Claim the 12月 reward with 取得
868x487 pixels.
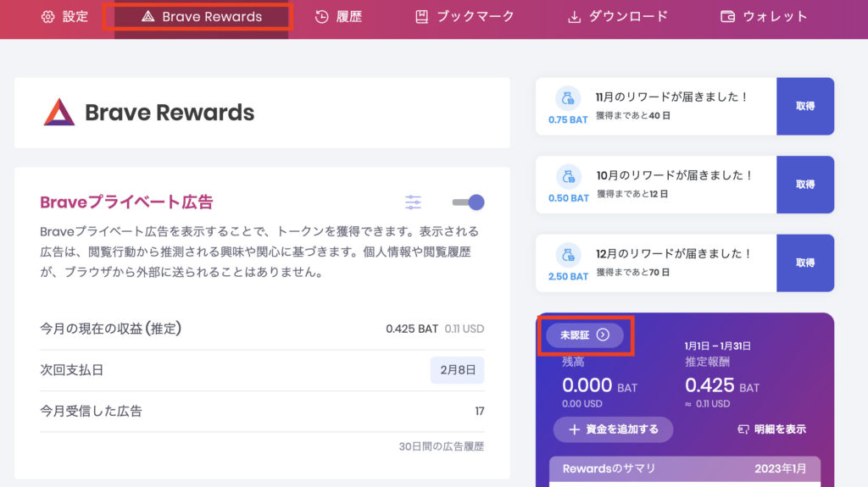click(x=805, y=263)
